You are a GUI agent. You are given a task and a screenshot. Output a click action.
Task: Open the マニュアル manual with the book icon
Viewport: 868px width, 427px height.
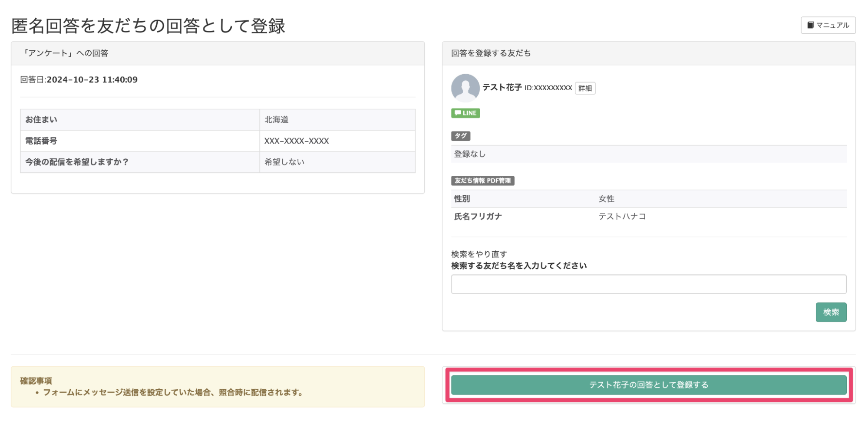click(828, 25)
